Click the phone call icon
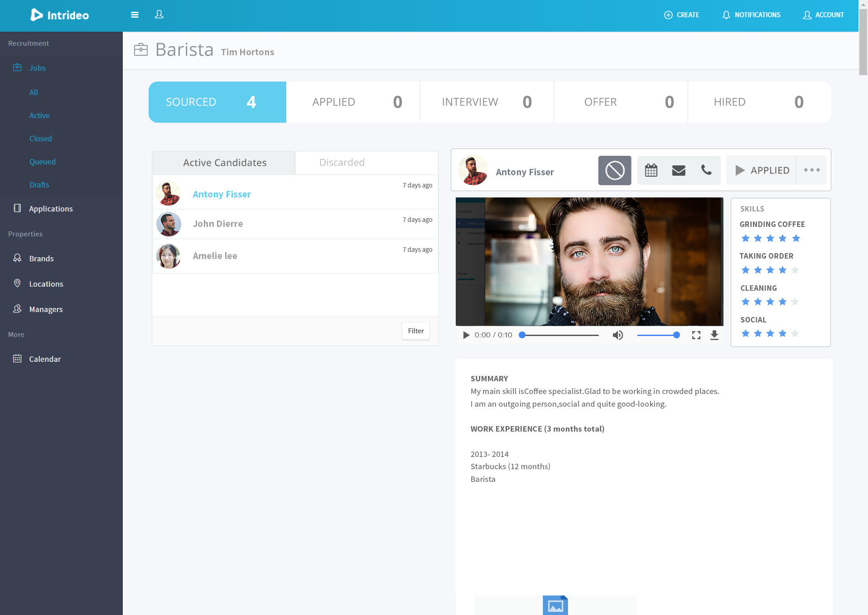Screen dimensions: 868x615 coord(706,170)
